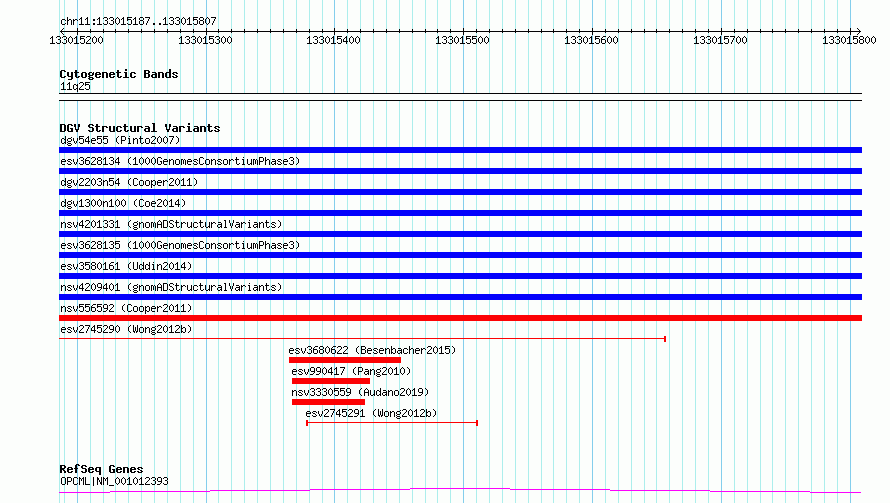Image resolution: width=890 pixels, height=503 pixels.
Task: Click the blue bar under dgv54e55
Action: coord(460,150)
